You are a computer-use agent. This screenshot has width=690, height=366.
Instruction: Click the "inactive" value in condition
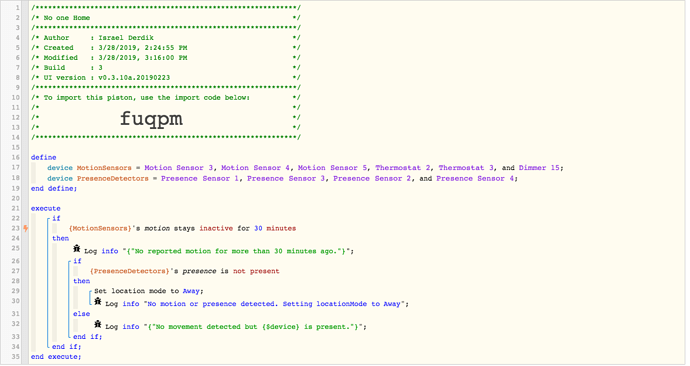[x=216, y=228]
